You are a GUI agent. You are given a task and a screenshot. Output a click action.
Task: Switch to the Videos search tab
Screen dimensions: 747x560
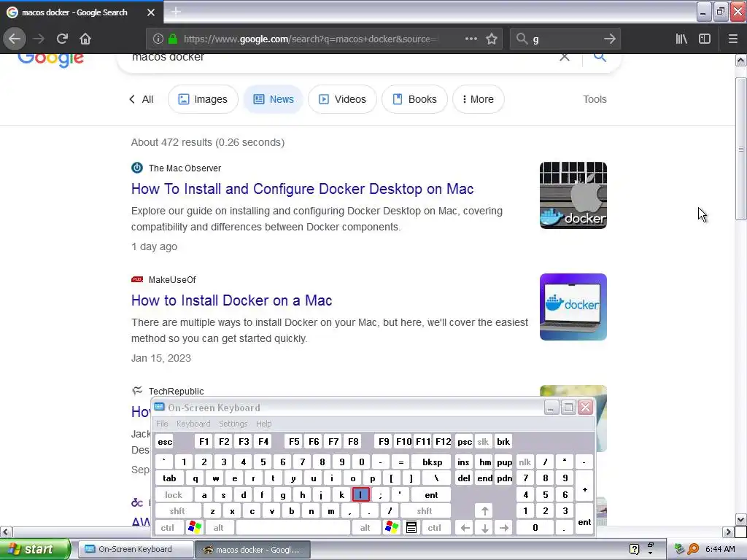[343, 99]
